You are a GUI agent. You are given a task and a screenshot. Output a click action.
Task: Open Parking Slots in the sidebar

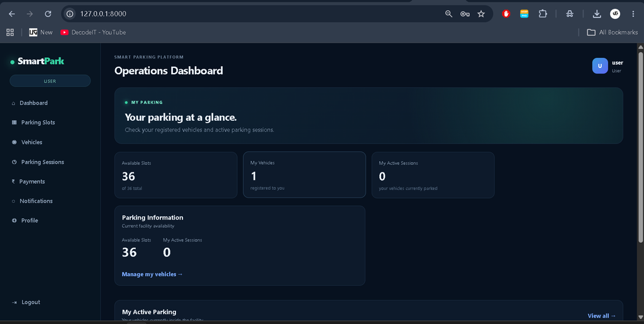click(33, 123)
